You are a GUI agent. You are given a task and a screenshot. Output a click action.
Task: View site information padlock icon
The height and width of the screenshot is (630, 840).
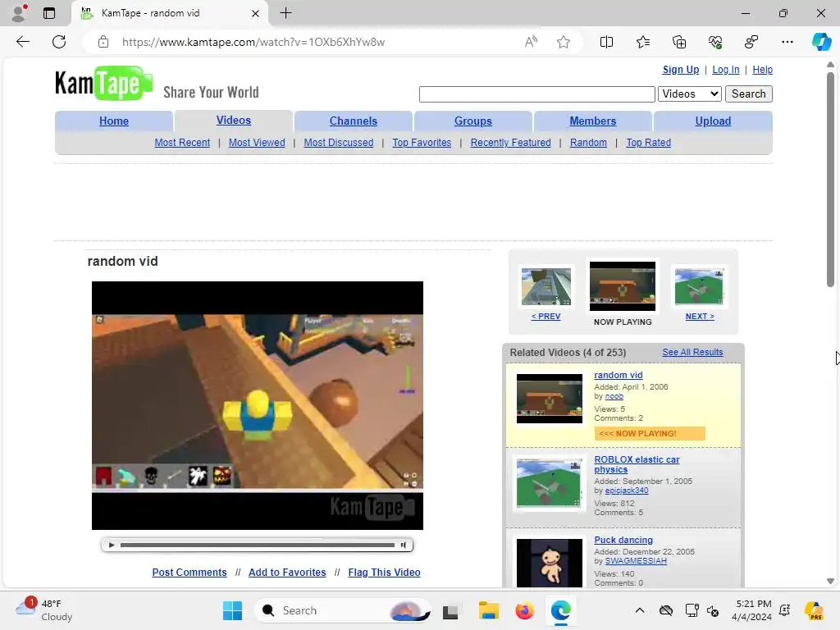[x=103, y=42]
